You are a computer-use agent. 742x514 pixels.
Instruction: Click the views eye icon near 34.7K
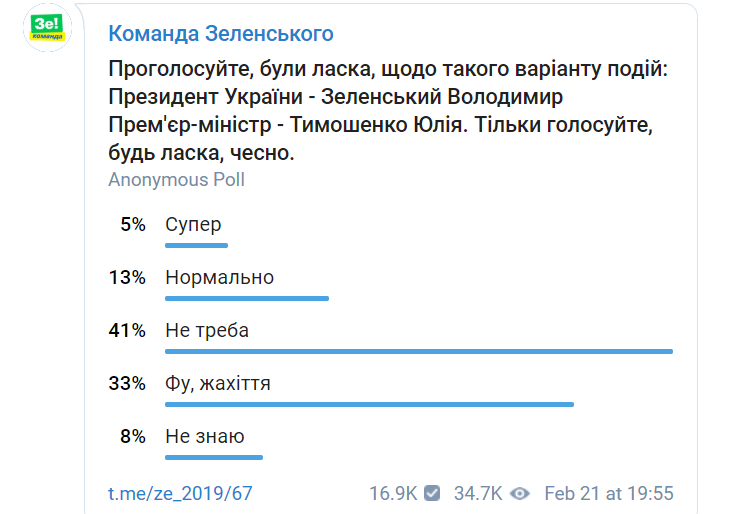point(520,494)
